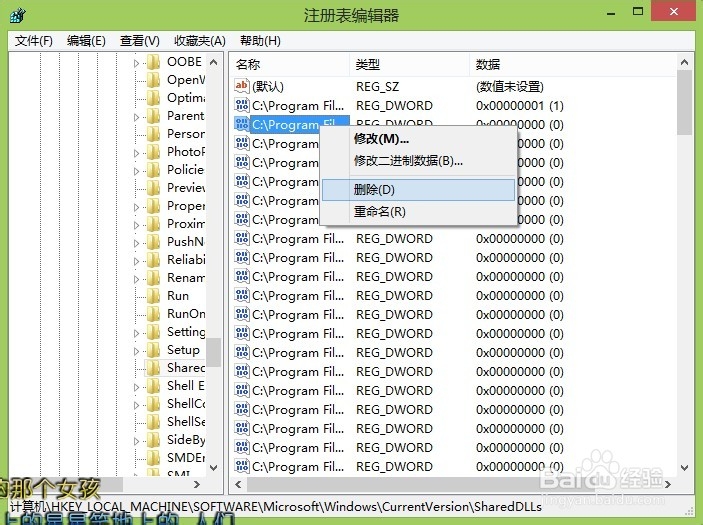Click the folder icon next to PushN
703x525 pixels.
pos(153,242)
